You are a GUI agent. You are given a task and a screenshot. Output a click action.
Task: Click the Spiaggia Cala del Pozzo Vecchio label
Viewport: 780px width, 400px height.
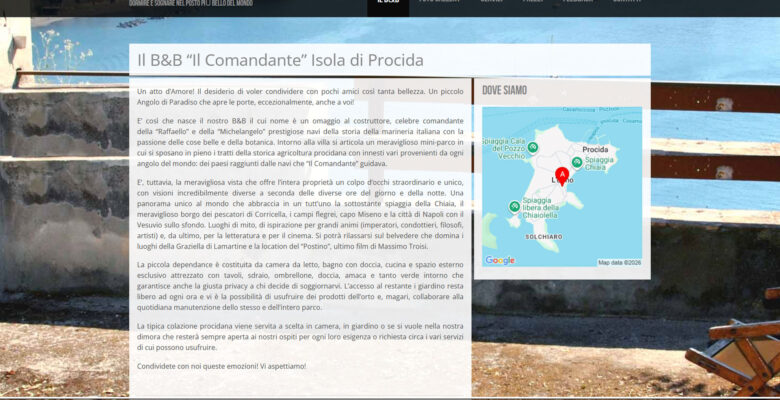(504, 149)
